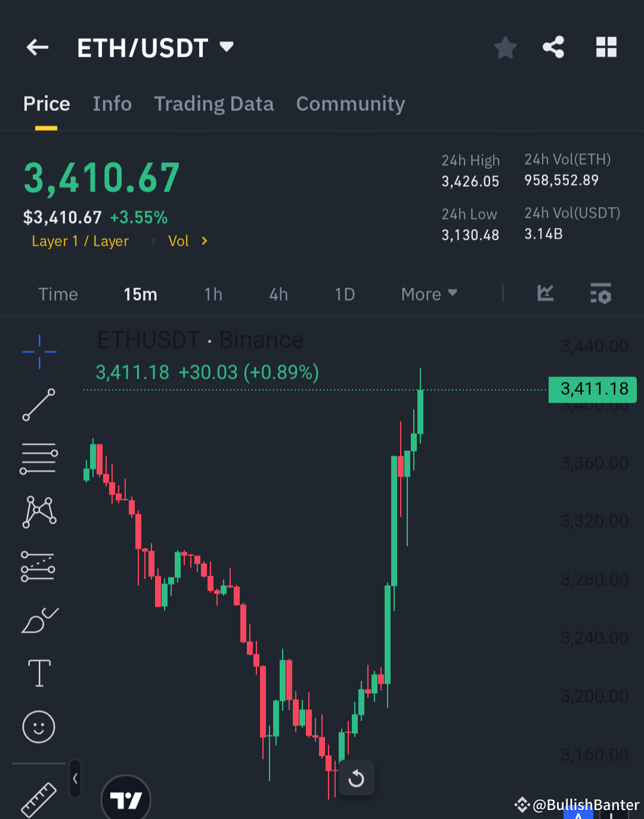The width and height of the screenshot is (644, 819).
Task: Reset the chart view with refresh button
Action: [357, 778]
